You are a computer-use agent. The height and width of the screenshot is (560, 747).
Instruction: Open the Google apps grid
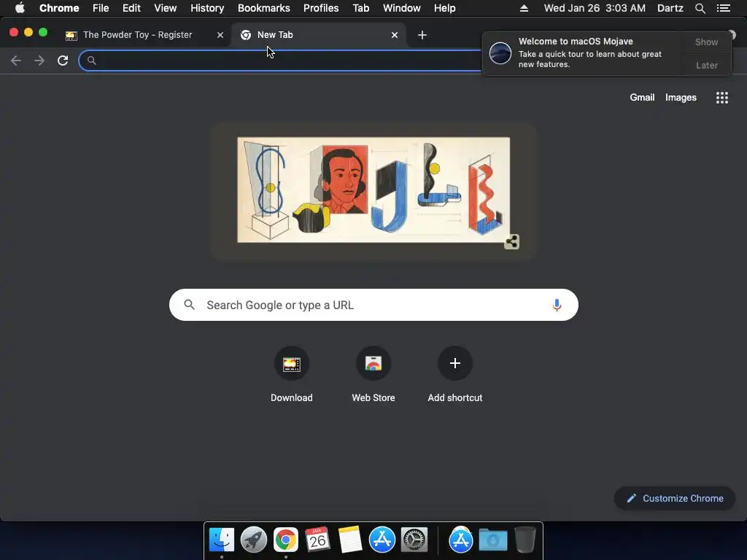721,98
